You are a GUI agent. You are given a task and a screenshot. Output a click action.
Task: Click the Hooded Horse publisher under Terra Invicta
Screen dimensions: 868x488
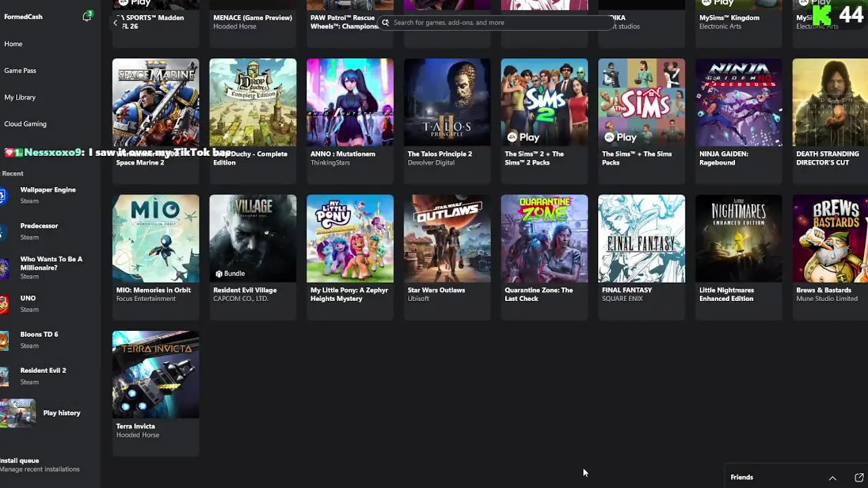(x=138, y=435)
